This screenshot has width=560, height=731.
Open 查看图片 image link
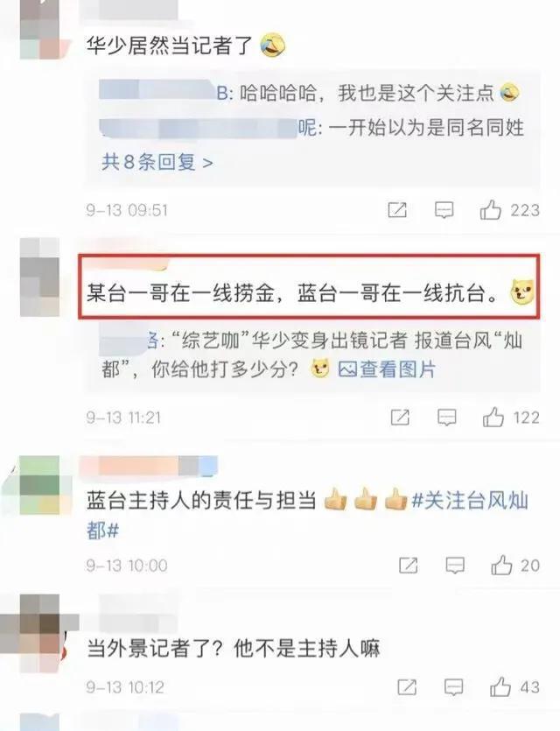387,369
